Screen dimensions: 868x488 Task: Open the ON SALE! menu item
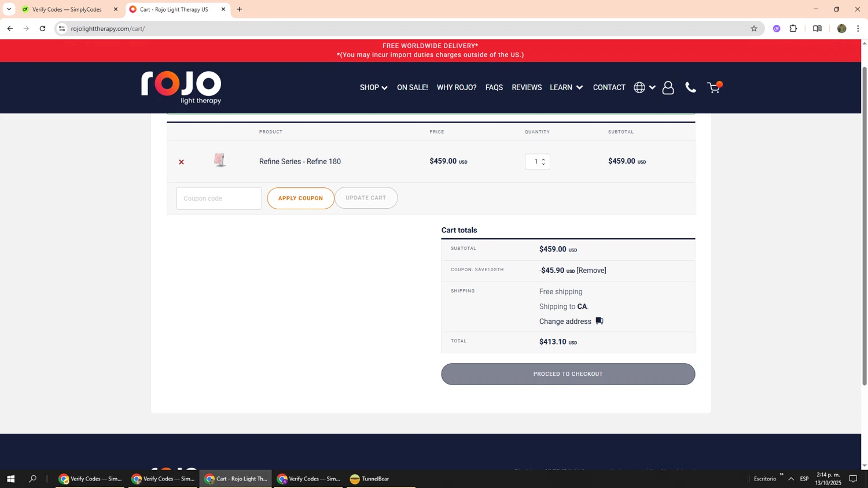(412, 87)
